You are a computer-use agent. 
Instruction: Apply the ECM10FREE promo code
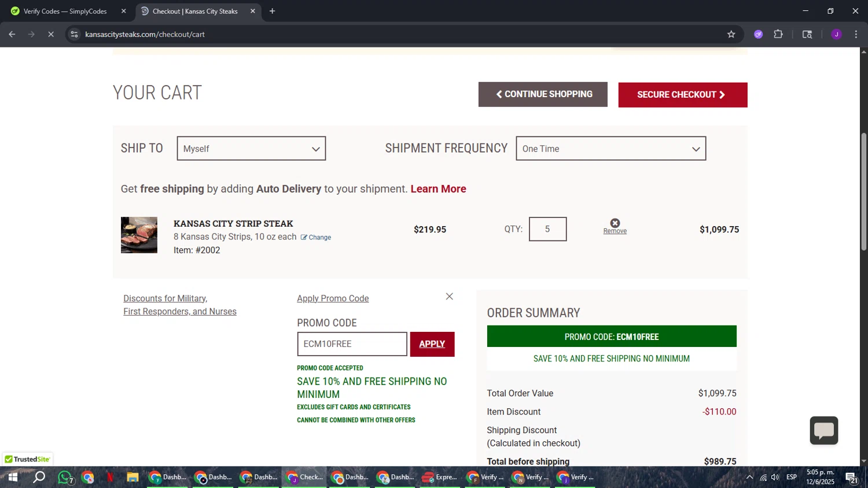432,344
